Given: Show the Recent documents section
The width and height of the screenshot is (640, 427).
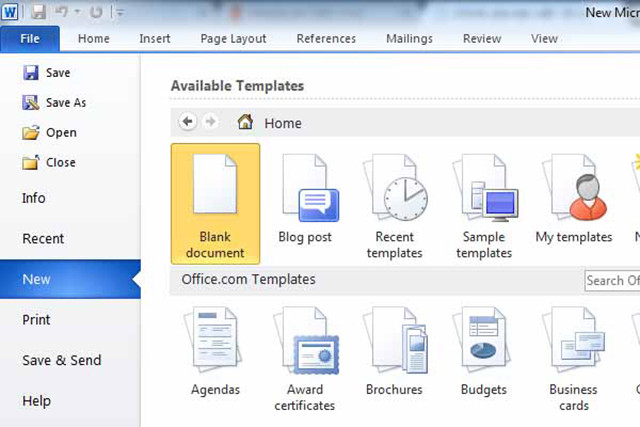Looking at the screenshot, I should click(43, 238).
